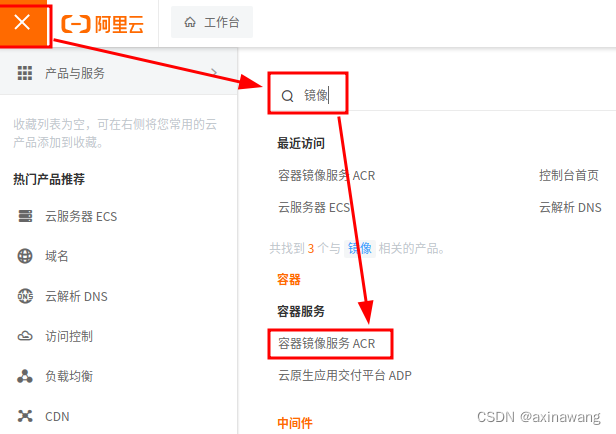Viewport: 616px width, 434px height.
Task: Open 云原生应用交付平台 ADP
Action: click(x=345, y=375)
